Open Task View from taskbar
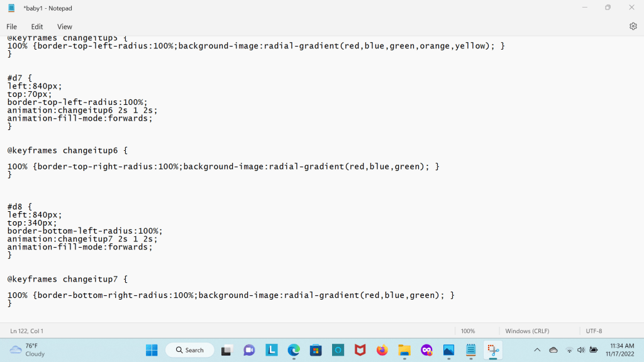 click(x=227, y=350)
